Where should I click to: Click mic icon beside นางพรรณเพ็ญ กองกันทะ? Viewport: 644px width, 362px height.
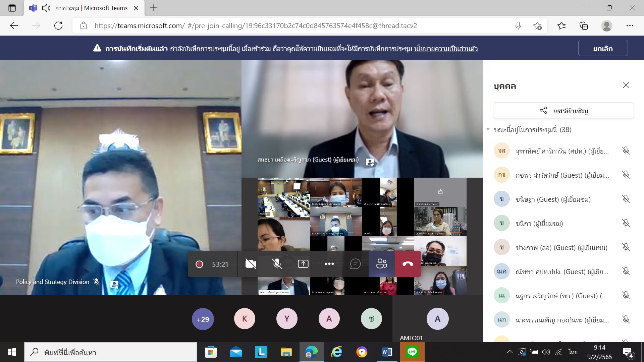coord(626,320)
